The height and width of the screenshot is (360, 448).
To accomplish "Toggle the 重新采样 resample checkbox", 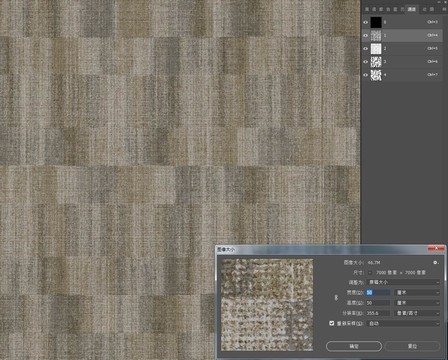I will tap(332, 323).
